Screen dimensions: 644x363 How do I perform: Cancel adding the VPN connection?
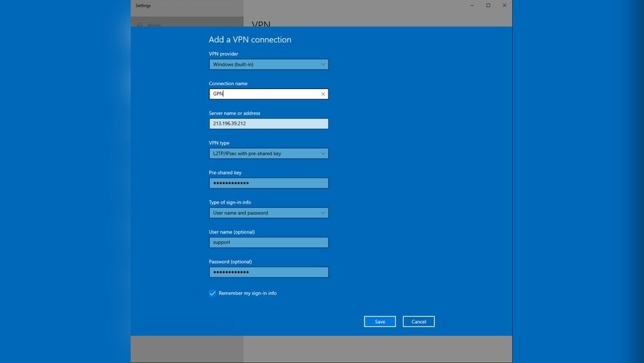click(419, 322)
